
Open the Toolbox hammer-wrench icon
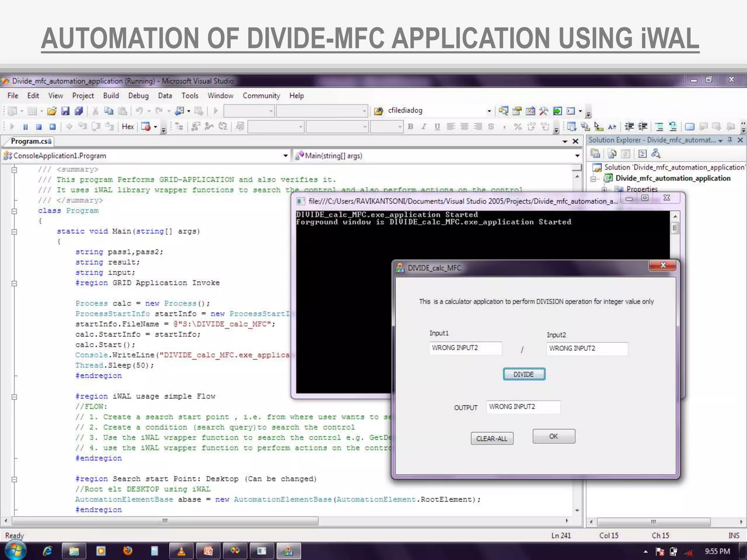tap(543, 111)
